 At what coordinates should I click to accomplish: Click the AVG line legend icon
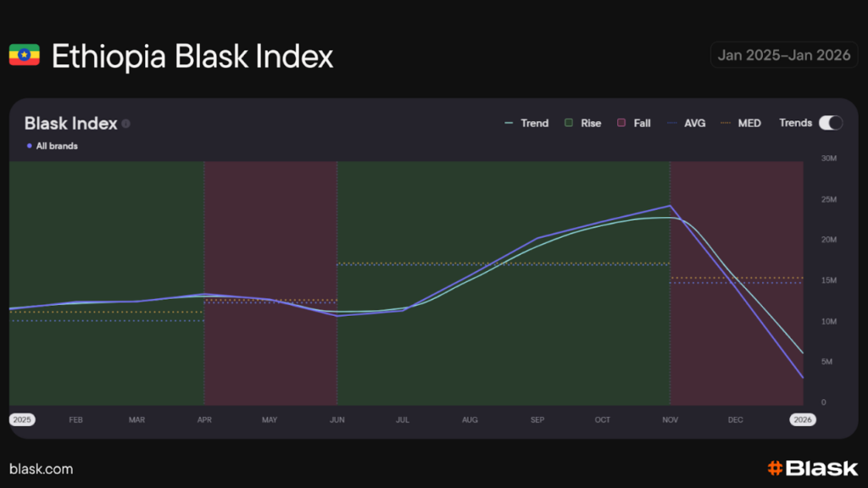pyautogui.click(x=672, y=124)
